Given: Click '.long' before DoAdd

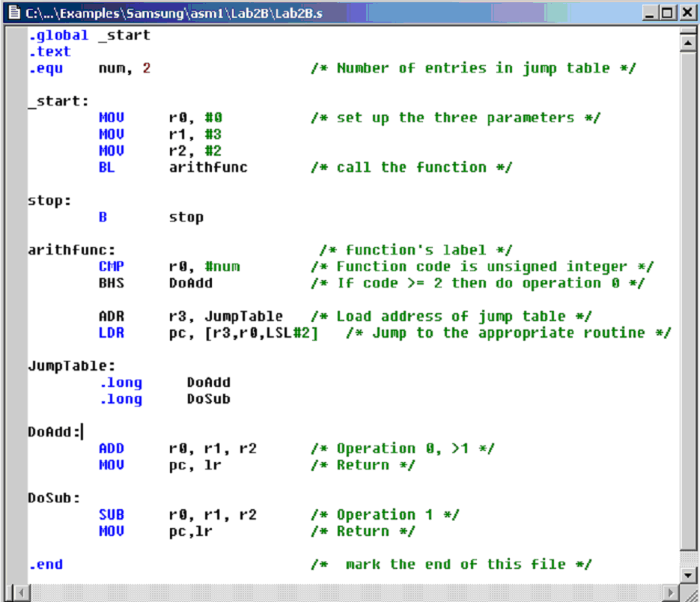Looking at the screenshot, I should click(x=121, y=383).
